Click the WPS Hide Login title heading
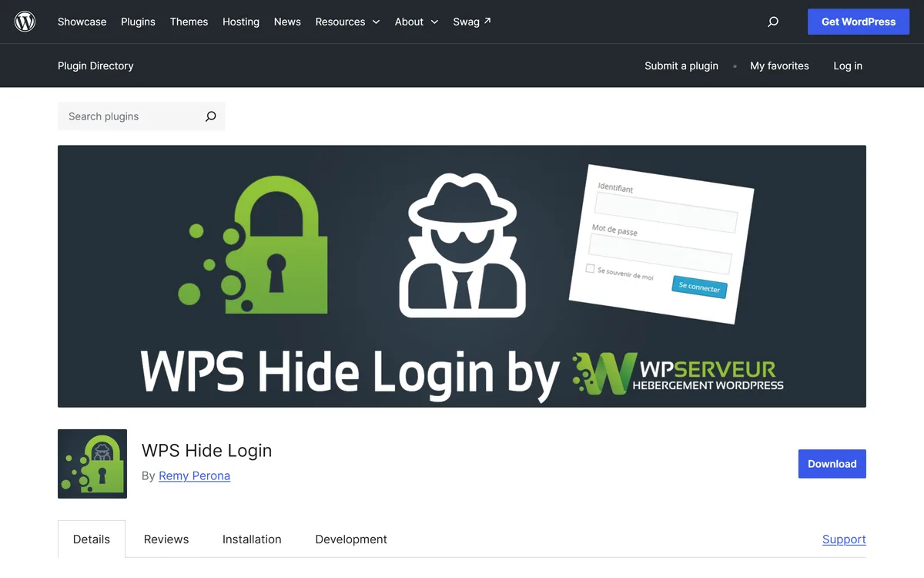Screen dimensions: 924x578 (206, 451)
